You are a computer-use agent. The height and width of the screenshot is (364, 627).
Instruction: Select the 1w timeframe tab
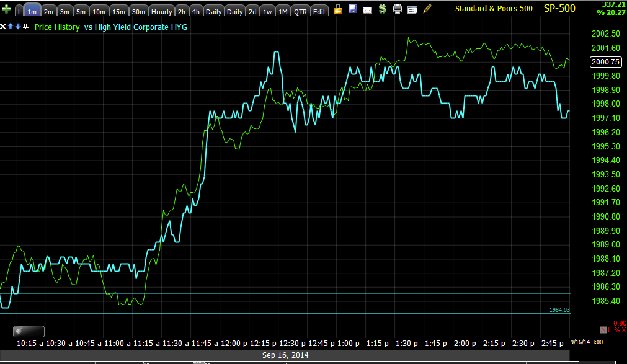point(267,12)
